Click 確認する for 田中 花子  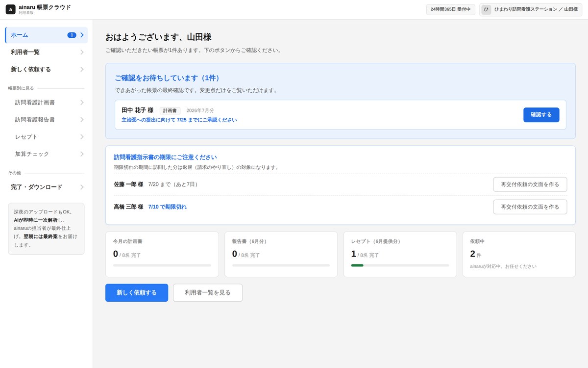click(x=541, y=114)
